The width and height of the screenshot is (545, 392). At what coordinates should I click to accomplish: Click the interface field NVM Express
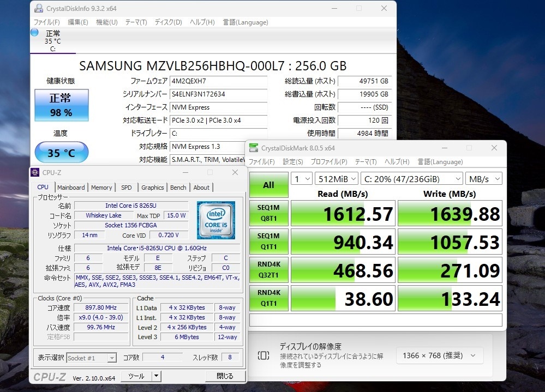(218, 107)
